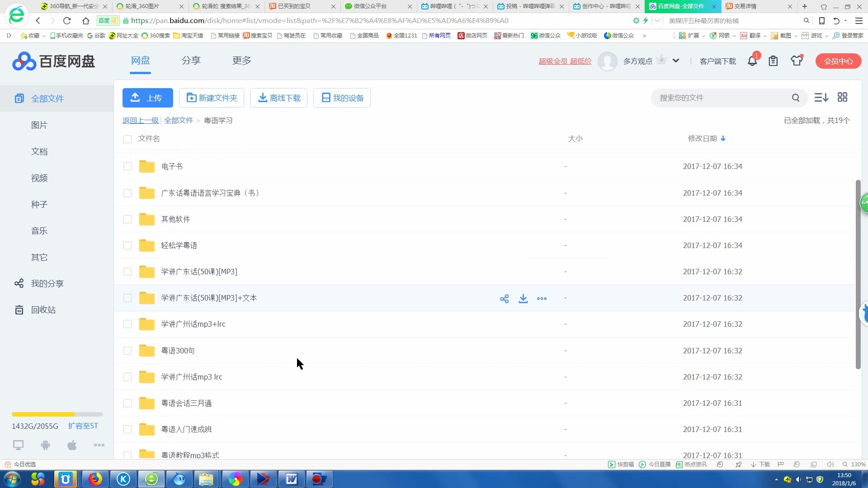This screenshot has height=488, width=868.
Task: Check 学讲广州话mp3+lrc folder checkbox
Action: (127, 324)
